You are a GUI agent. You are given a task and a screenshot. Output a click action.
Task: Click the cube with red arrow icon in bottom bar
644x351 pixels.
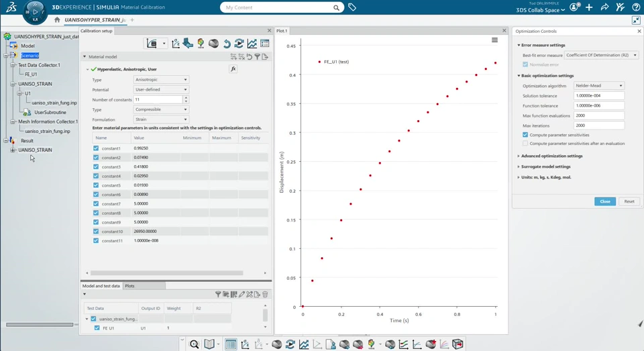pos(458,344)
